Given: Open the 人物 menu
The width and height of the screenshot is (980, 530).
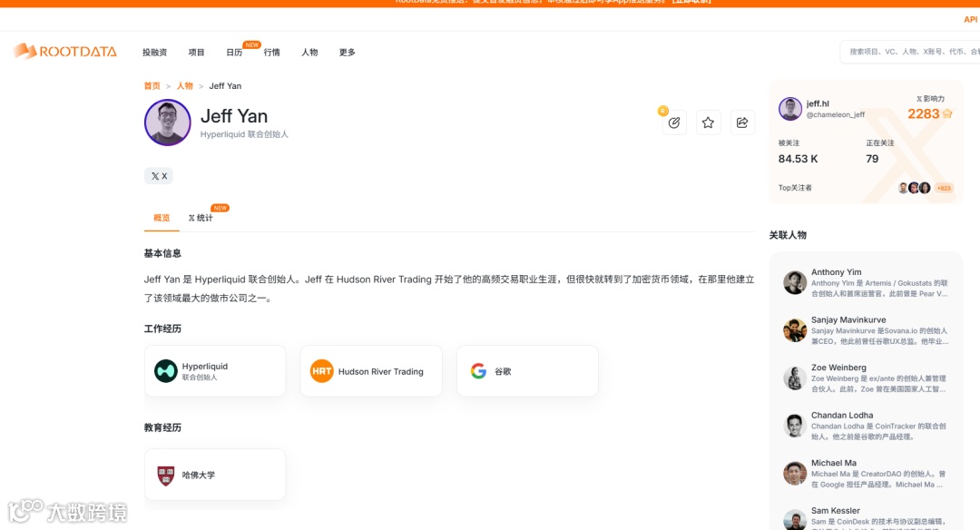Looking at the screenshot, I should (x=309, y=53).
